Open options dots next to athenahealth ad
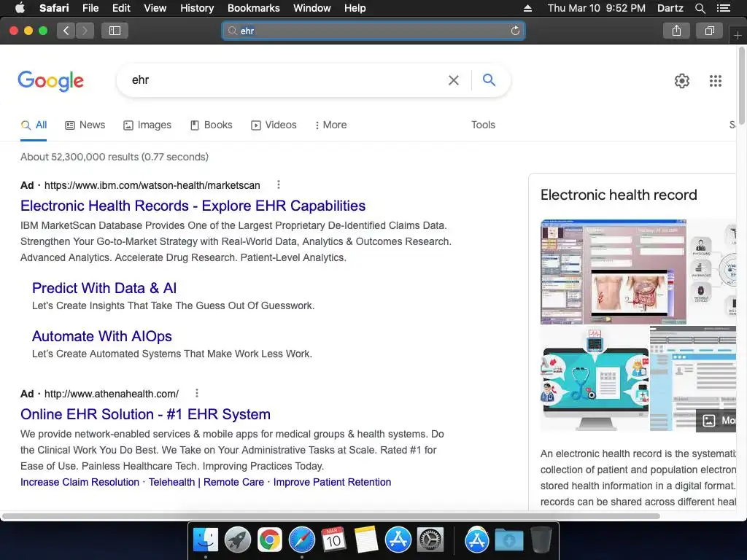 coord(197,393)
